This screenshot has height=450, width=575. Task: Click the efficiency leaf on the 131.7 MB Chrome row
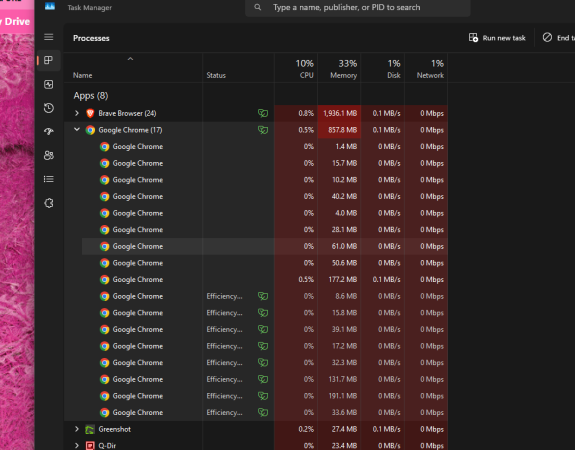[263, 379]
